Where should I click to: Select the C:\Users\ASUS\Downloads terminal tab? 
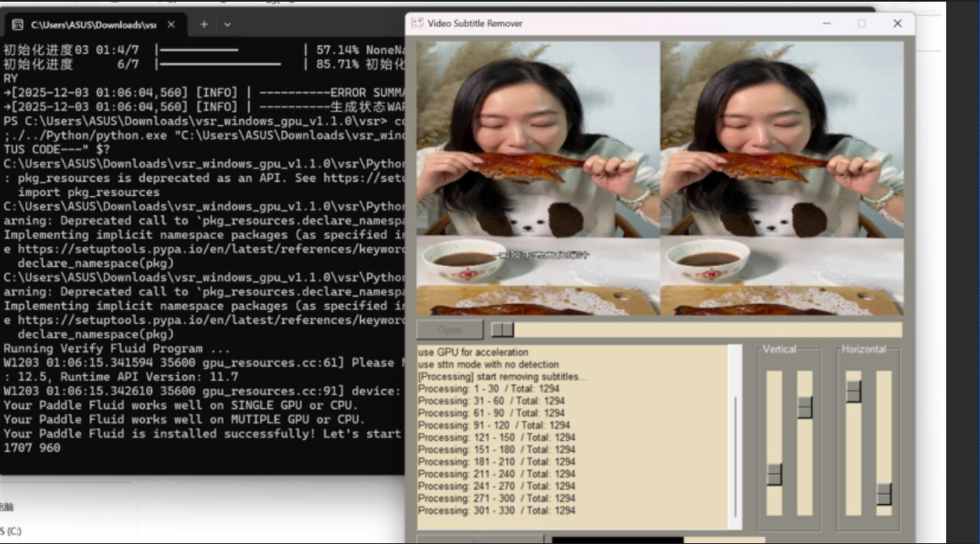pos(93,25)
